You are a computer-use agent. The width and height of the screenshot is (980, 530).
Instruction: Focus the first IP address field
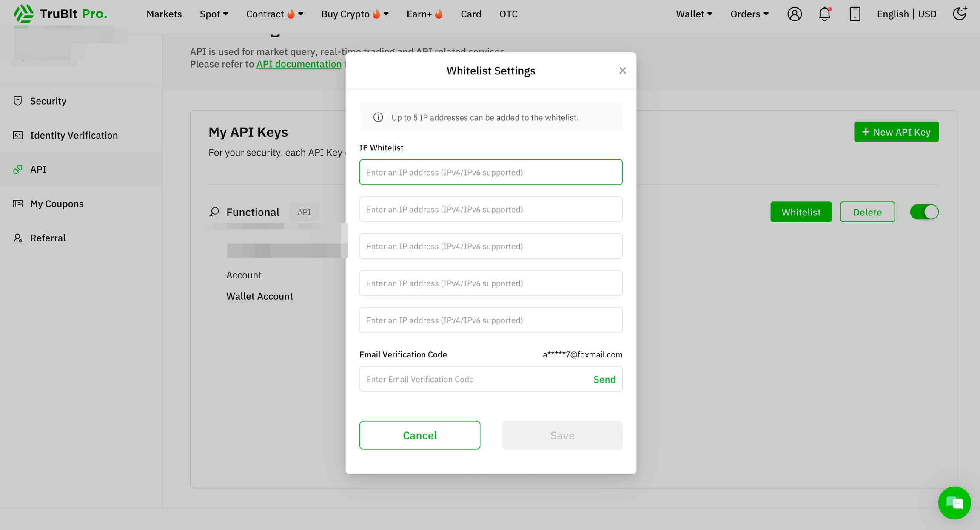click(x=490, y=172)
